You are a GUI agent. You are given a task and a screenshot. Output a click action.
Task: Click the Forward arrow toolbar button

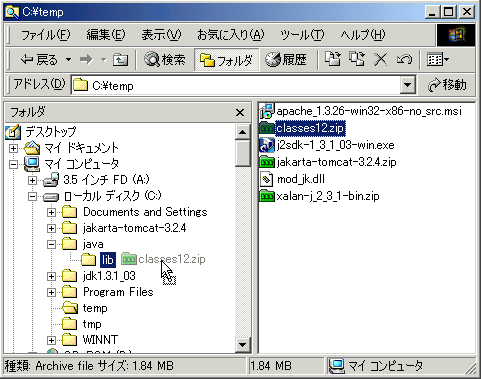[x=86, y=60]
